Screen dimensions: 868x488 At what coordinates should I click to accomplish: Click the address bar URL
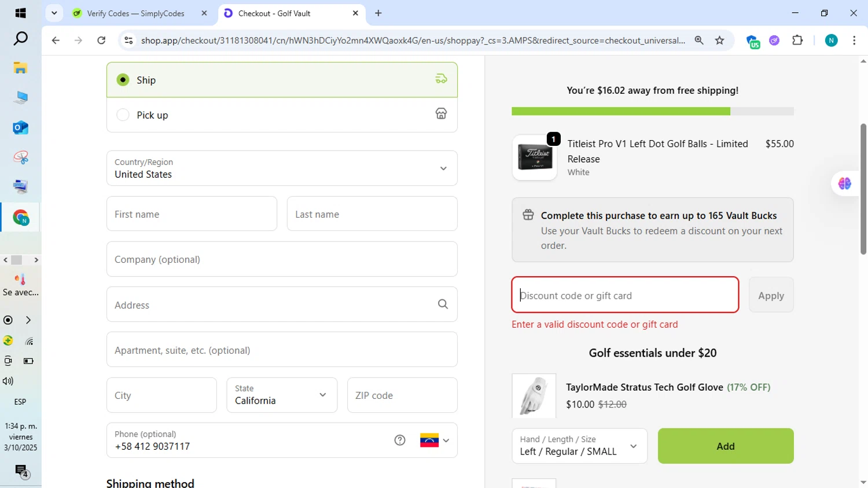pos(413,41)
